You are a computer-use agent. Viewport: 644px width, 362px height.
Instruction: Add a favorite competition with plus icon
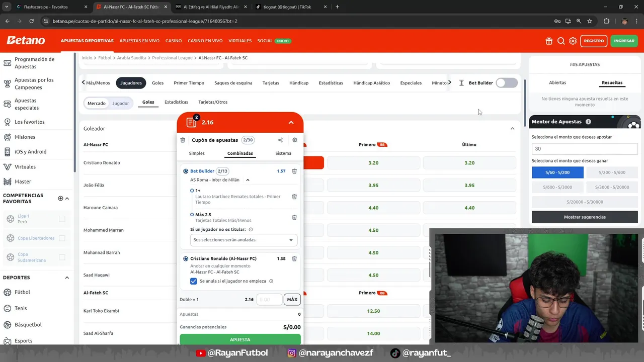click(60, 198)
